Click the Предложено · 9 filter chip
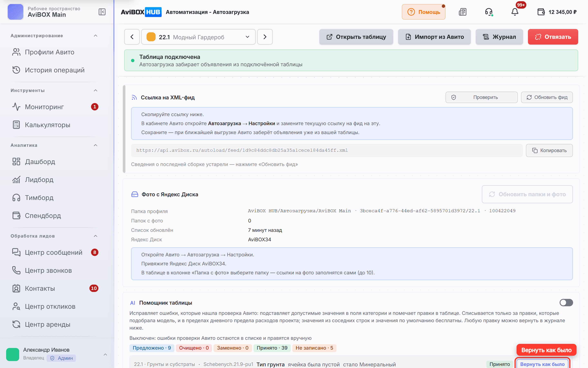Screen dimensions: 588x368 (152, 348)
